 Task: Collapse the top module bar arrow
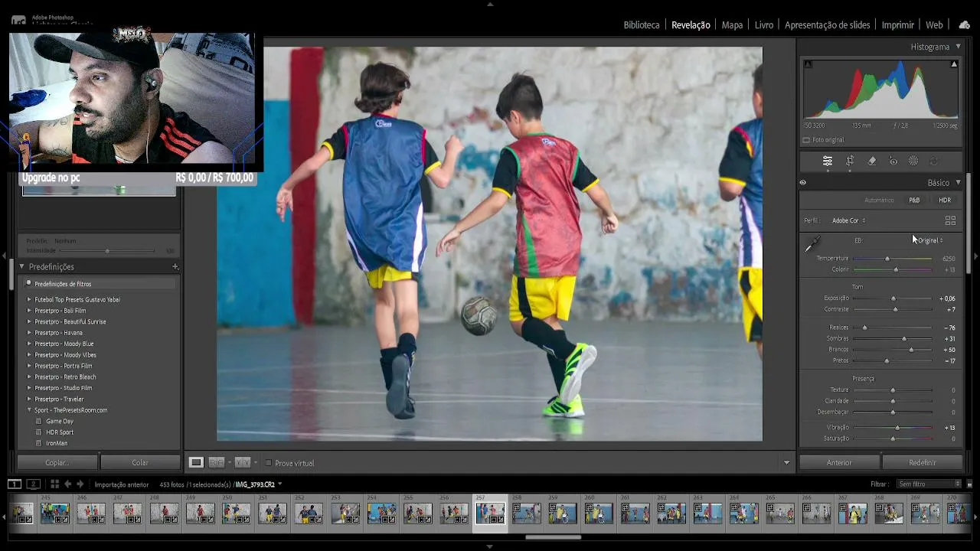pyautogui.click(x=490, y=4)
